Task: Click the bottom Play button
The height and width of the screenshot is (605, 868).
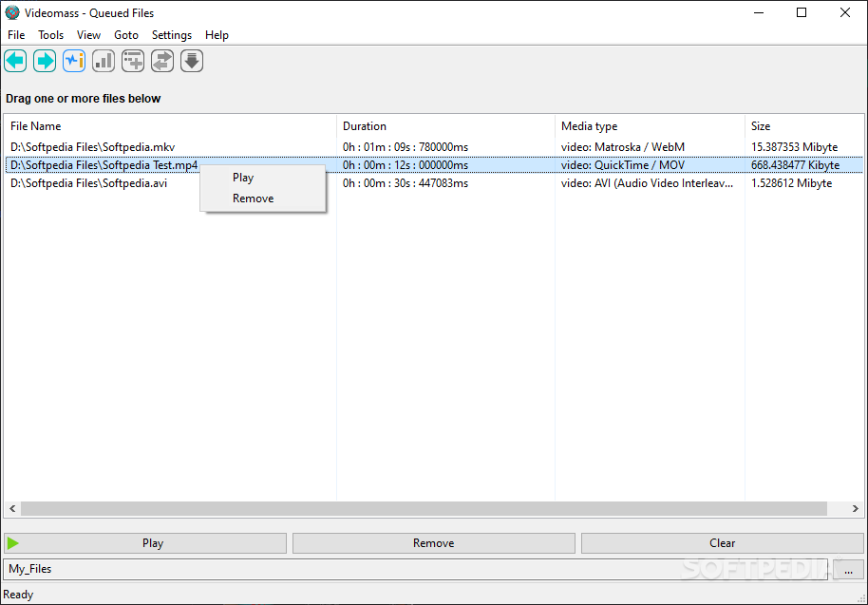Action: (x=145, y=543)
